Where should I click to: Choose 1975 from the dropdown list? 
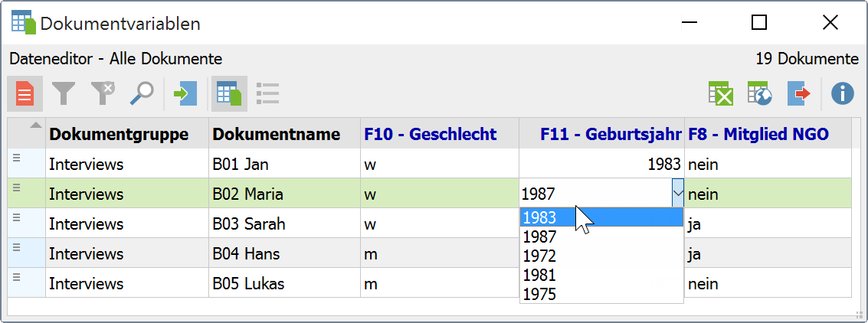[x=601, y=293]
